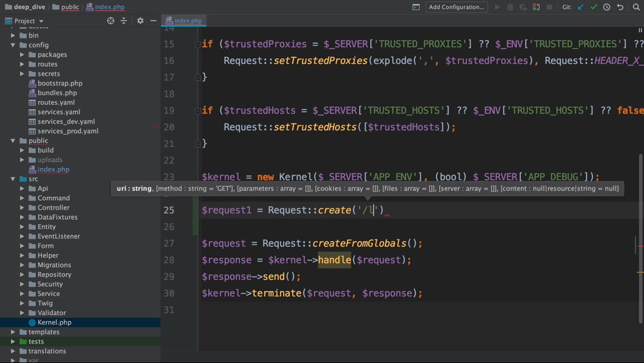Open Git history clock icon
This screenshot has height=363, width=644.
607,7
